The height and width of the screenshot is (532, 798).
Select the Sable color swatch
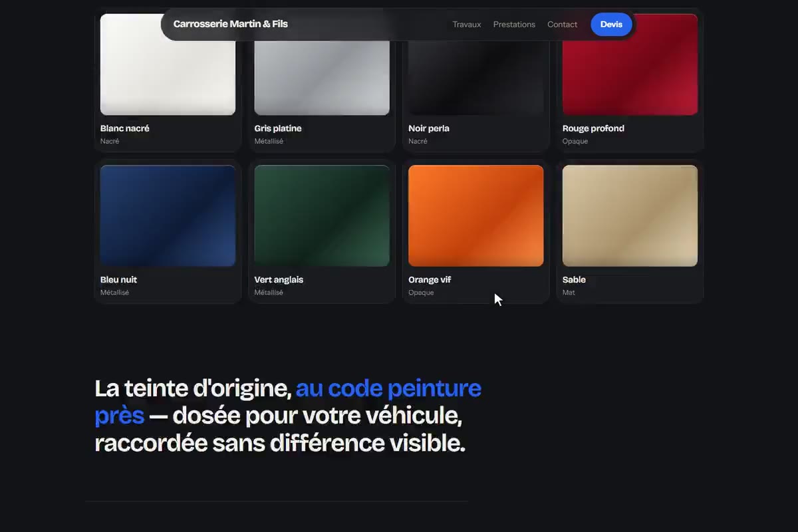click(630, 215)
